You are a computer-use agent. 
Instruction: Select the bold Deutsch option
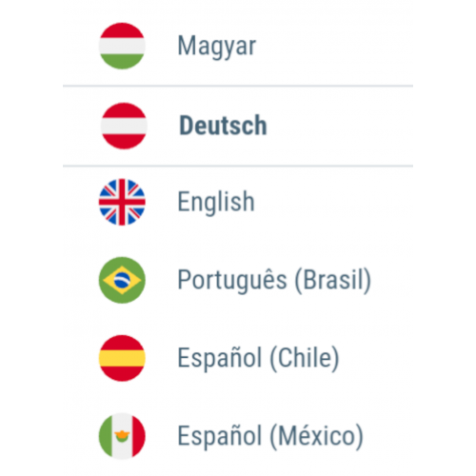tap(238, 126)
